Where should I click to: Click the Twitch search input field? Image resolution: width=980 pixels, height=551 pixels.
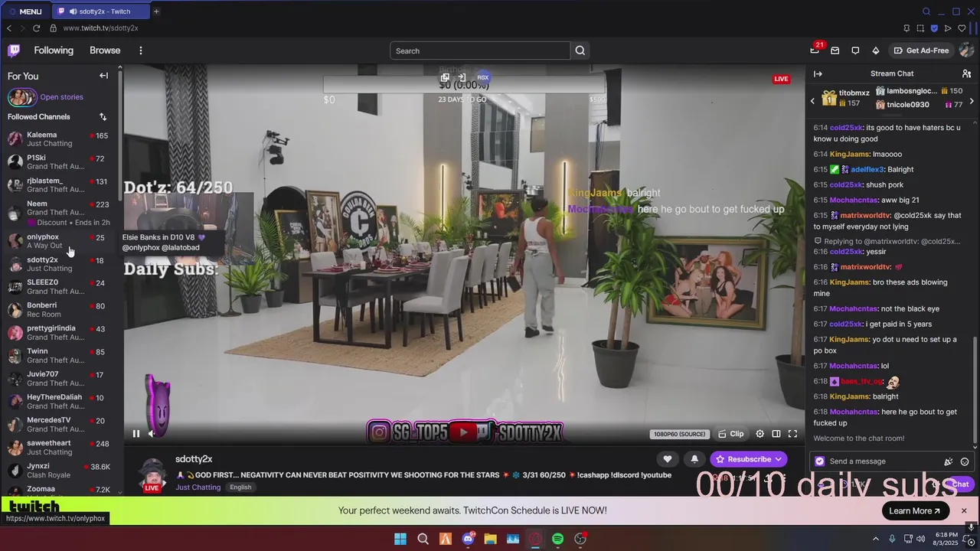(480, 51)
